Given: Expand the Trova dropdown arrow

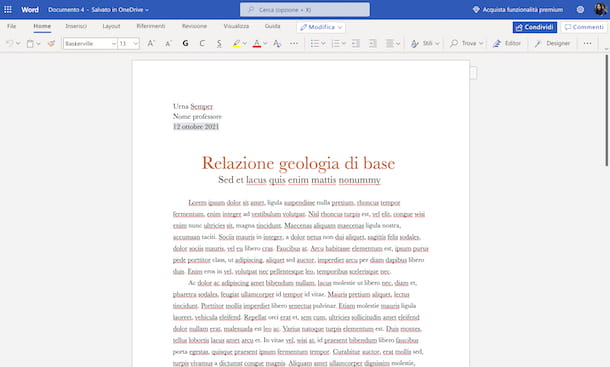Looking at the screenshot, I should click(481, 44).
